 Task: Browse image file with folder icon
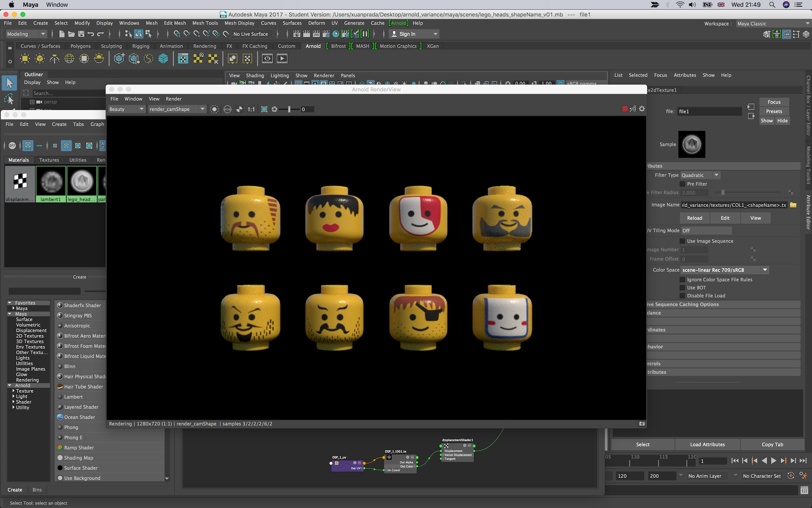(x=793, y=205)
